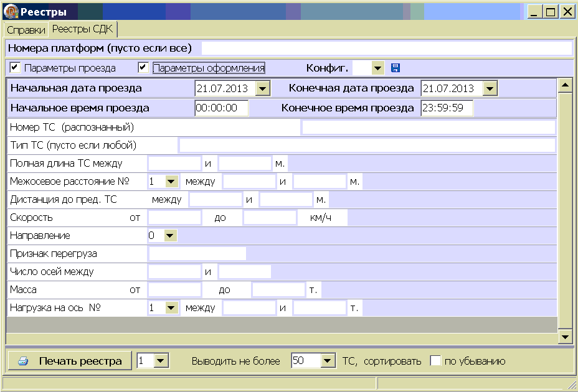Open the Начальная дата проезда date dropdown
578x392 pixels.
(x=263, y=88)
